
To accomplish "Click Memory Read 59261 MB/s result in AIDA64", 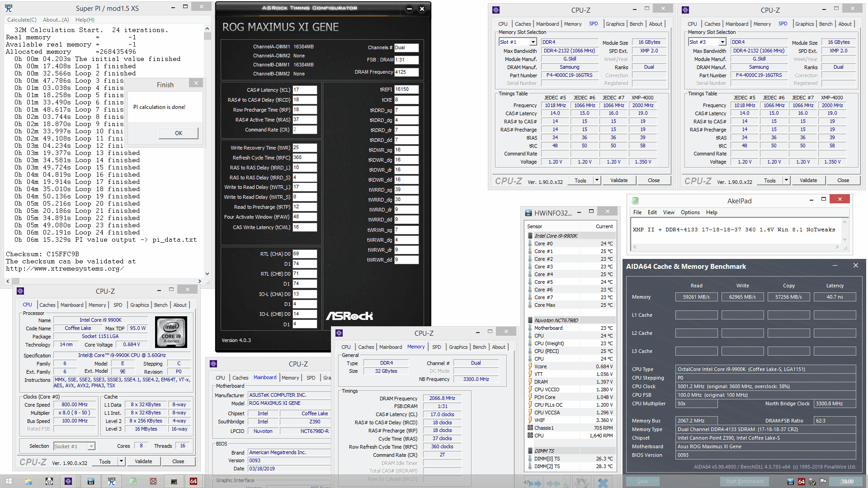I will pyautogui.click(x=696, y=297).
